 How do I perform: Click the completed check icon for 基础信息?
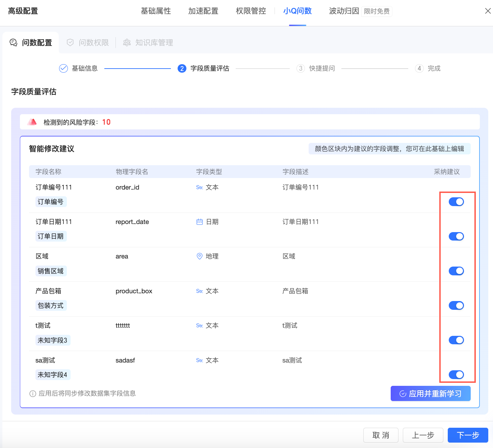pyautogui.click(x=63, y=69)
